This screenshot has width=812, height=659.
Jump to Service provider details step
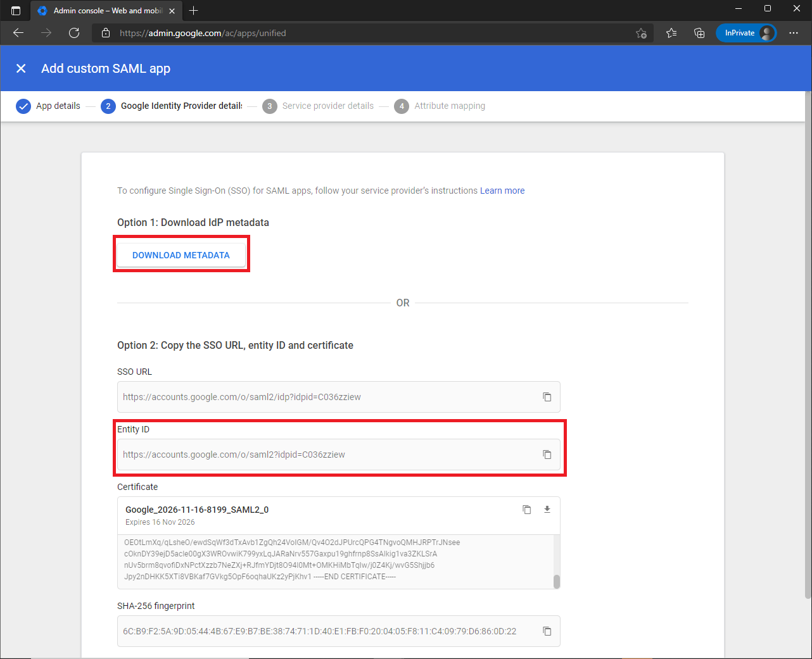319,106
